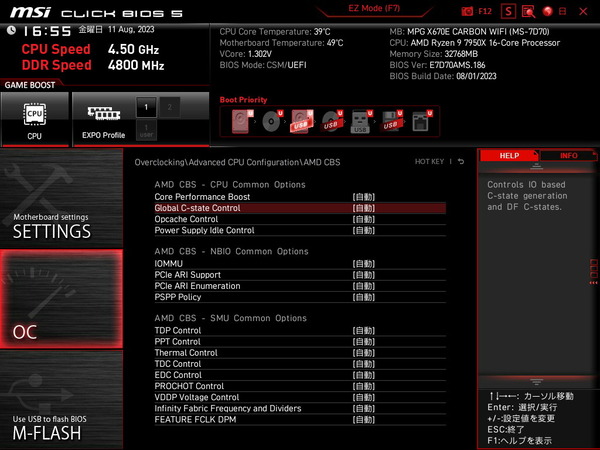The width and height of the screenshot is (600, 450).
Task: Select the VDDP Voltage Control row
Action: [300, 397]
